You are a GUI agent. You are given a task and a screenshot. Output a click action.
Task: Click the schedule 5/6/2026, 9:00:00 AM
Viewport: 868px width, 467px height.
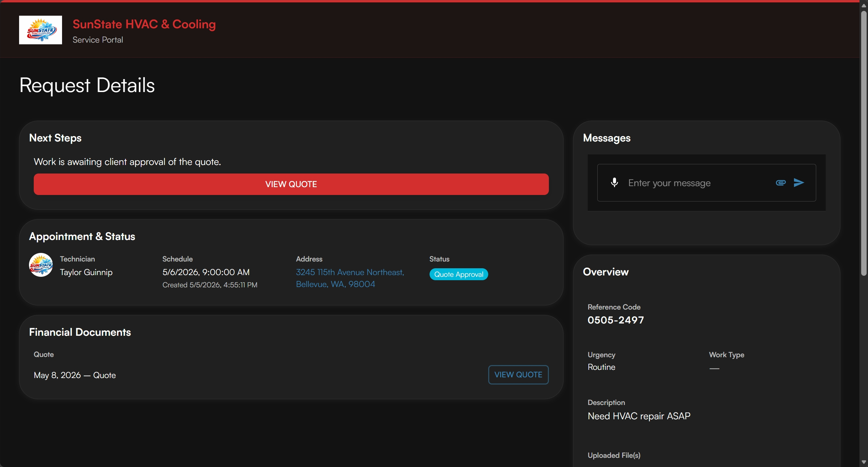point(206,272)
